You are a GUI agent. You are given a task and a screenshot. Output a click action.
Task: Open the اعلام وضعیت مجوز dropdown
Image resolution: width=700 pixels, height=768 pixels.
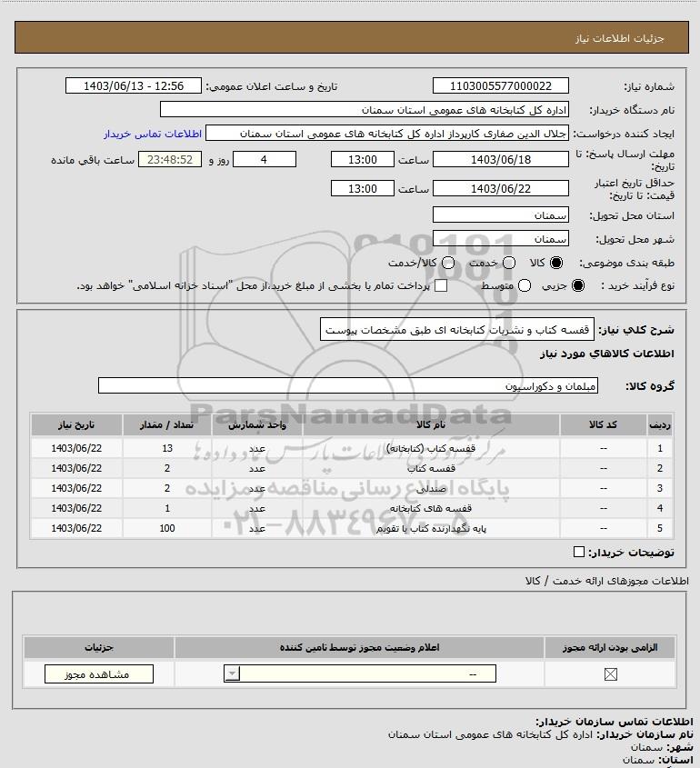pyautogui.click(x=360, y=674)
